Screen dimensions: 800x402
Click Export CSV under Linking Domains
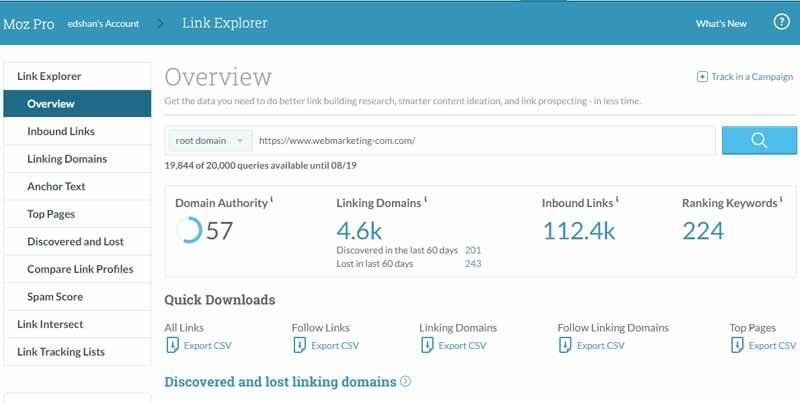(x=462, y=345)
